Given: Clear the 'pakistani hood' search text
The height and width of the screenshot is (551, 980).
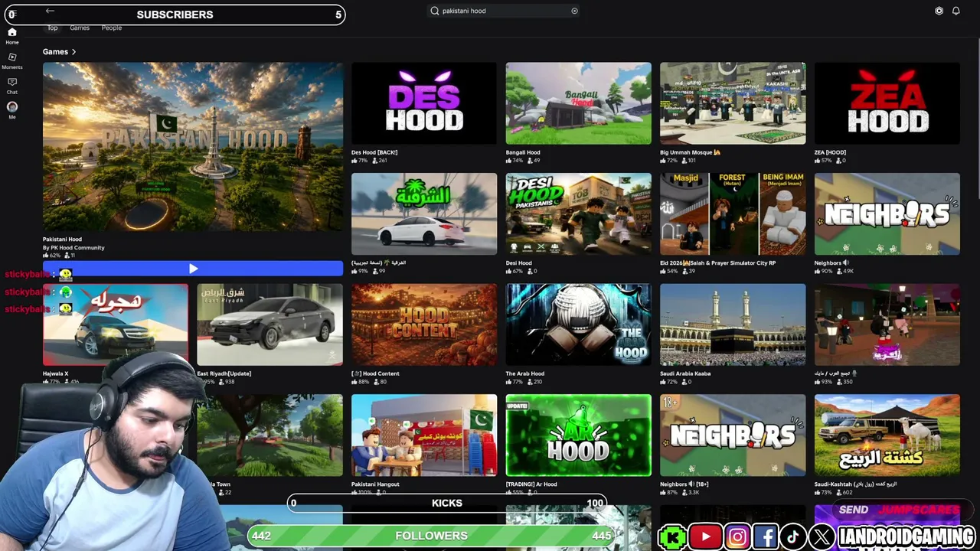Looking at the screenshot, I should point(574,11).
